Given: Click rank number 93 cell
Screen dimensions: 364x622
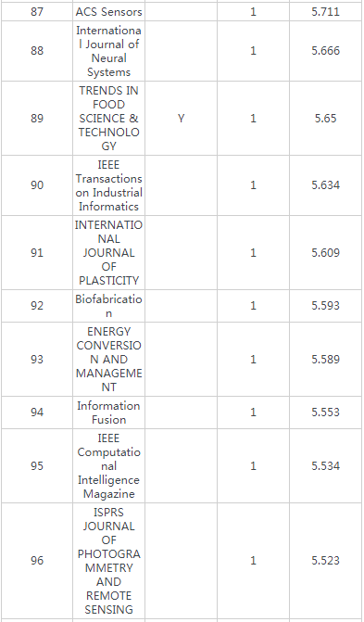Looking at the screenshot, I should tap(37, 359).
